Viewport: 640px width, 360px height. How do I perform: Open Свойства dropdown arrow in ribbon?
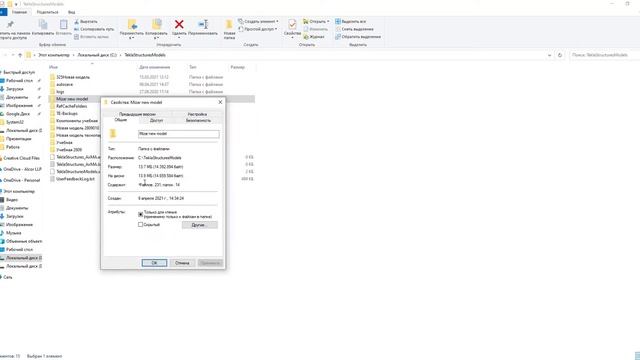tap(292, 38)
